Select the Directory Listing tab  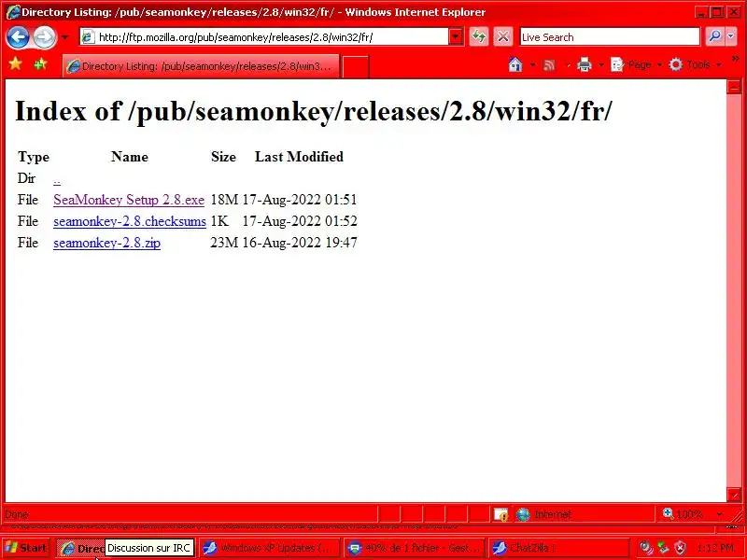201,65
